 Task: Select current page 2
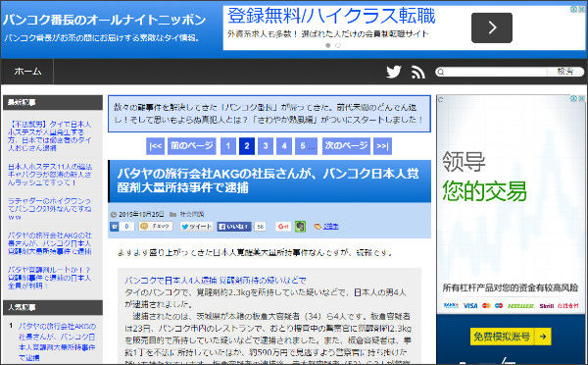pos(247,146)
